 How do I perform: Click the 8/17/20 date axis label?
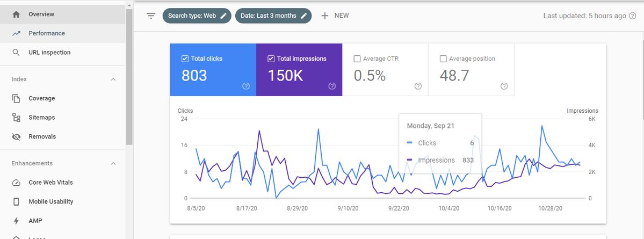(x=247, y=208)
